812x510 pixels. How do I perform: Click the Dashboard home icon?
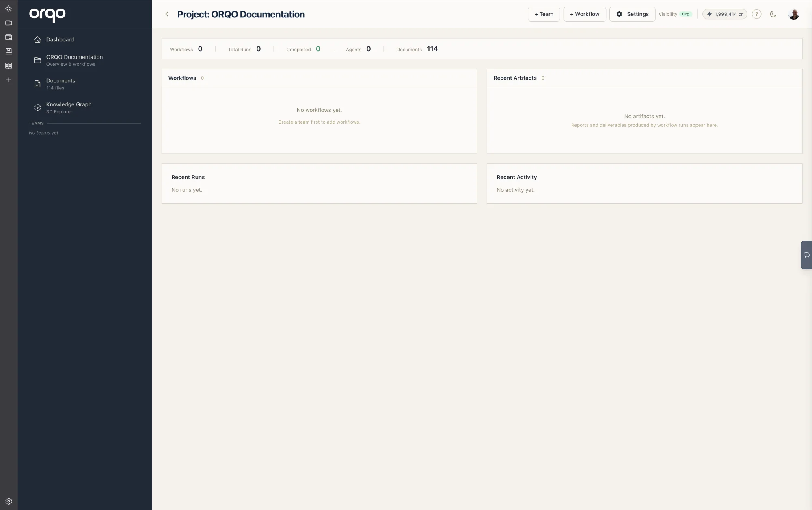tap(37, 39)
